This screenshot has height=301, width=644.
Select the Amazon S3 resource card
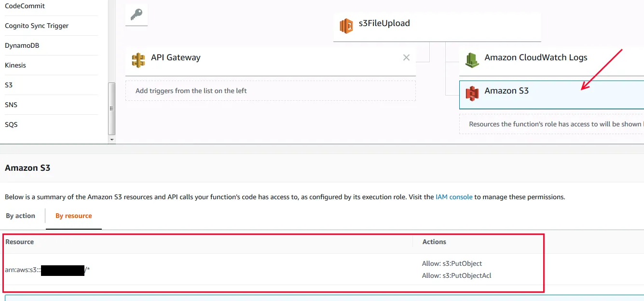550,94
